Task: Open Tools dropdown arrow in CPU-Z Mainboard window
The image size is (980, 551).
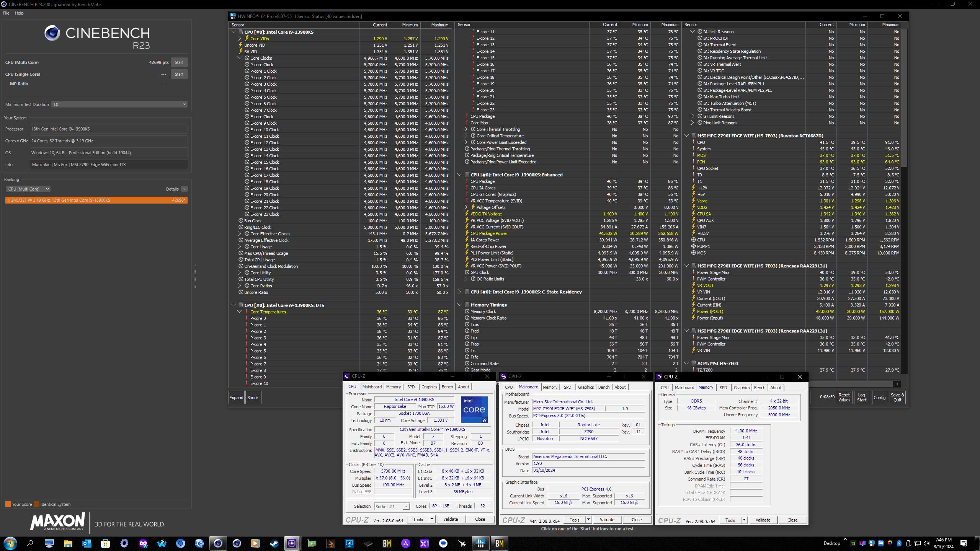Action: (588, 520)
